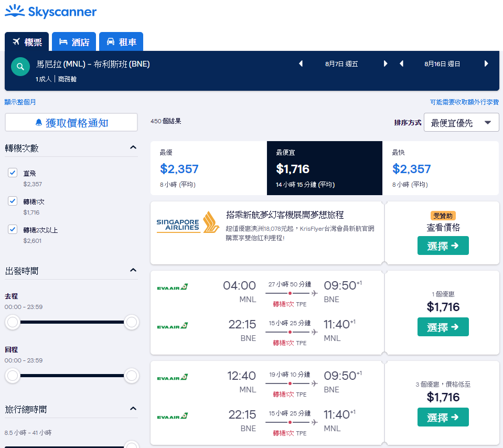Click EVA Air logo on 12:40 MNL flight
Image resolution: width=503 pixels, height=448 pixels.
173,377
